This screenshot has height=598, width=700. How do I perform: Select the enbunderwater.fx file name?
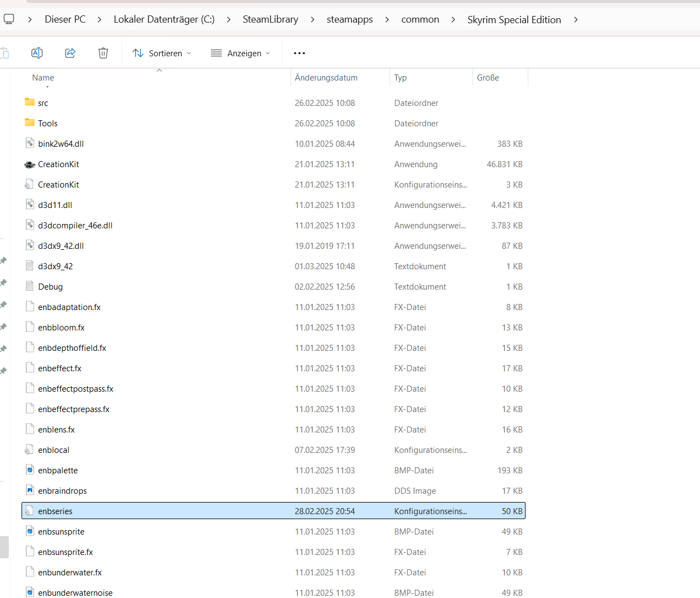70,572
